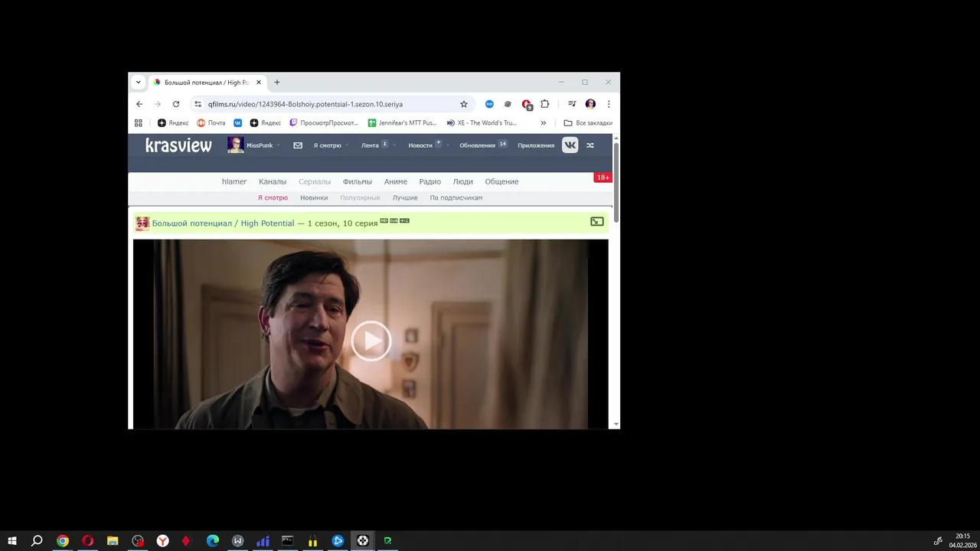
Task: Open the XE - The World's Tru... bookmark
Action: tap(482, 122)
